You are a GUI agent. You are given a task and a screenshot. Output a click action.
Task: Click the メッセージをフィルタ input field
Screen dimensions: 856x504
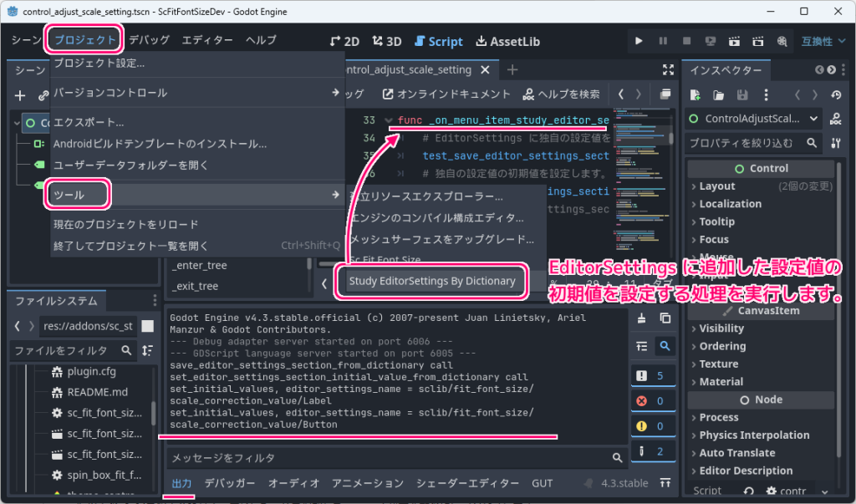(376, 458)
